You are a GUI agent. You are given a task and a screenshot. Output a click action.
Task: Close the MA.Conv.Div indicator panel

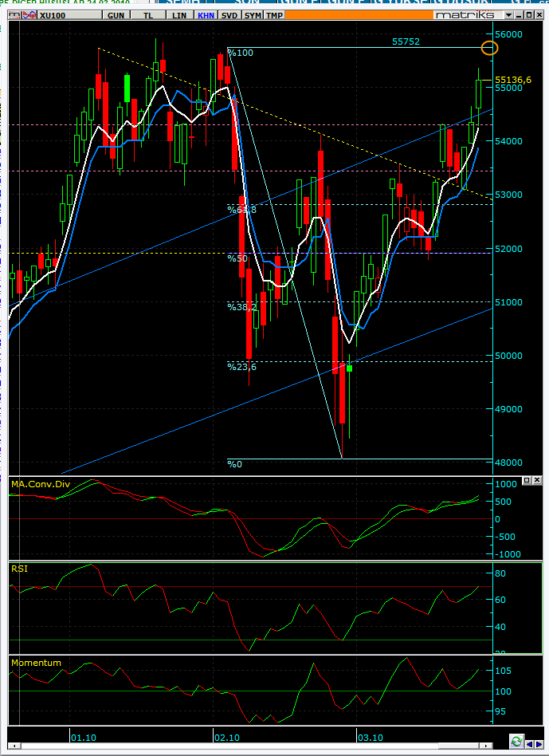[x=535, y=480]
